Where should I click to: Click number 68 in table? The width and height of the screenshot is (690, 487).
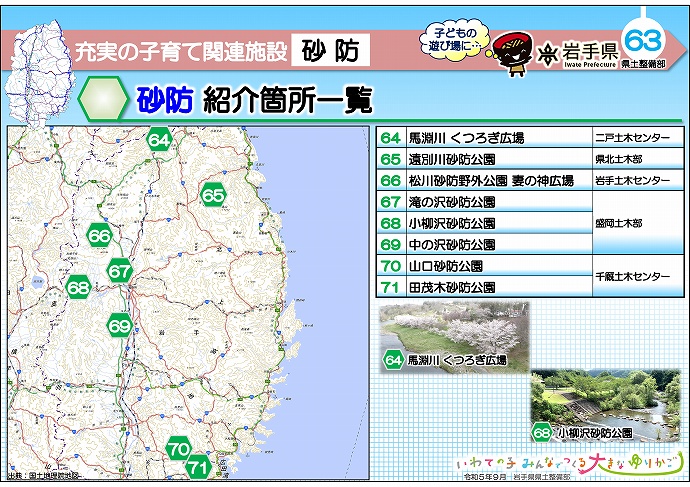pyautogui.click(x=390, y=223)
